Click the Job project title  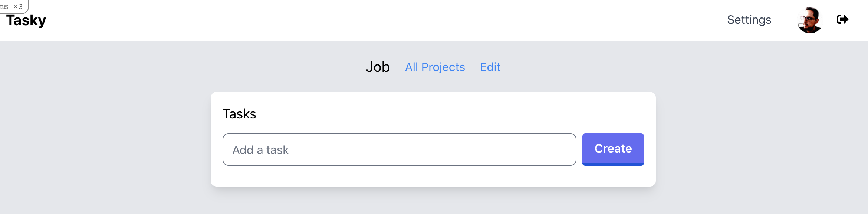click(378, 67)
